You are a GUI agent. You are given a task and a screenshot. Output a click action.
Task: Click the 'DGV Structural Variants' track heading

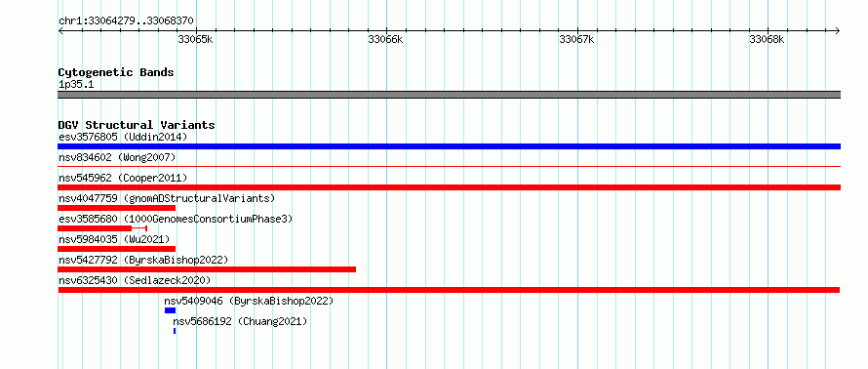tap(137, 125)
